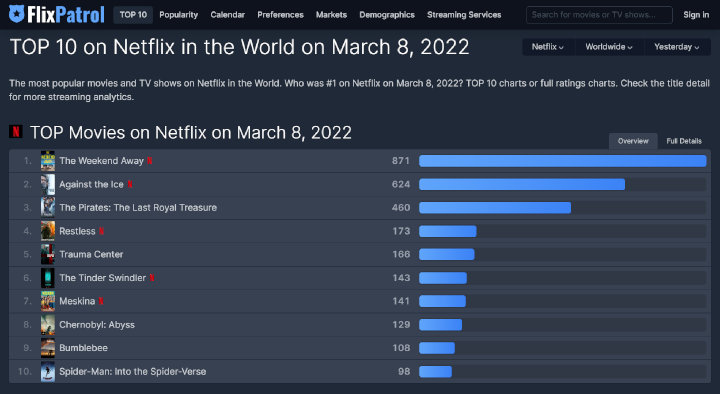720x394 pixels.
Task: Expand the Worldwide region dropdown
Action: (x=609, y=47)
